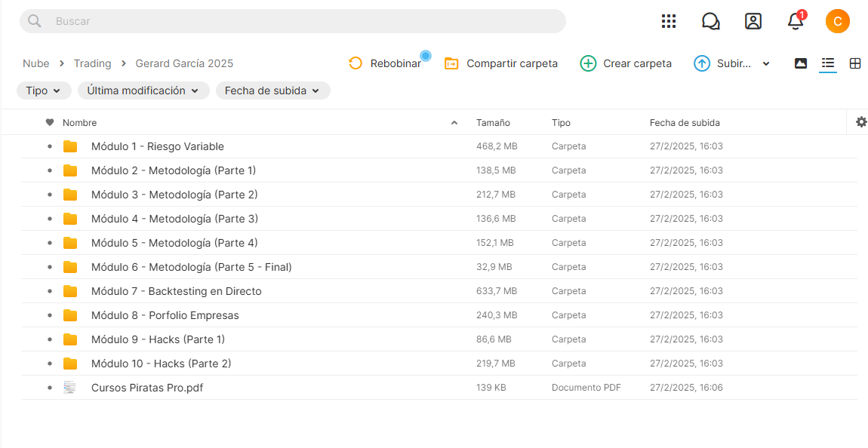The width and height of the screenshot is (868, 448).
Task: Sort by Fecha de subida column header
Action: (685, 123)
